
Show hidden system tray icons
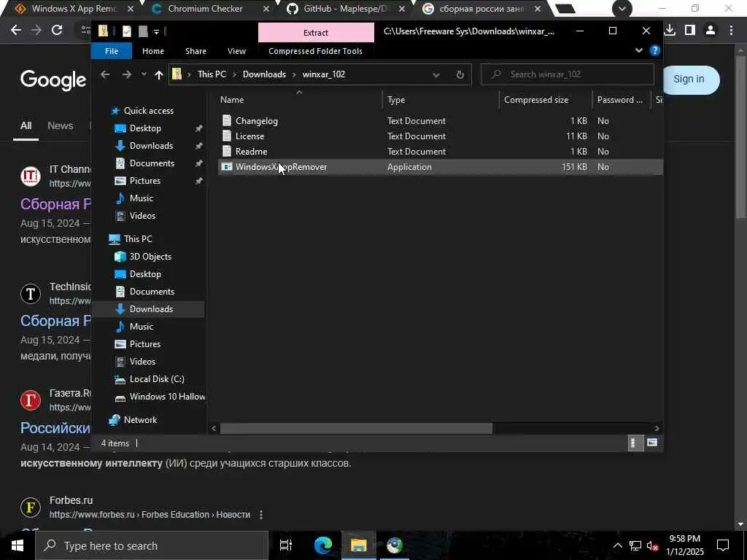(x=617, y=545)
